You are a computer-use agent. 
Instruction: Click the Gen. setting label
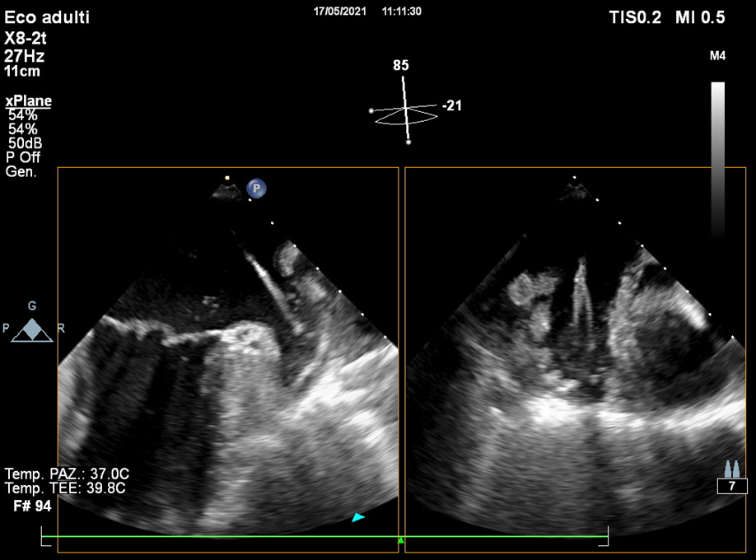(20, 171)
